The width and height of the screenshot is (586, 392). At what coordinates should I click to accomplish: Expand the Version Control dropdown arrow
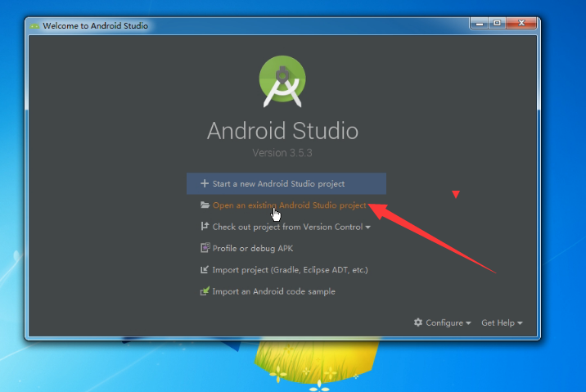pyautogui.click(x=368, y=228)
